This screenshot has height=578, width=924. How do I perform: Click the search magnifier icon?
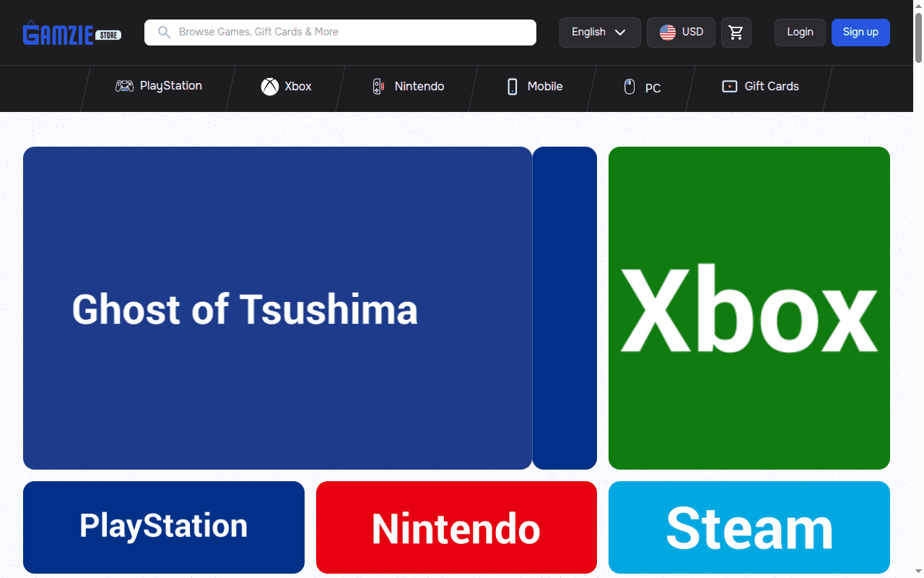click(x=164, y=32)
